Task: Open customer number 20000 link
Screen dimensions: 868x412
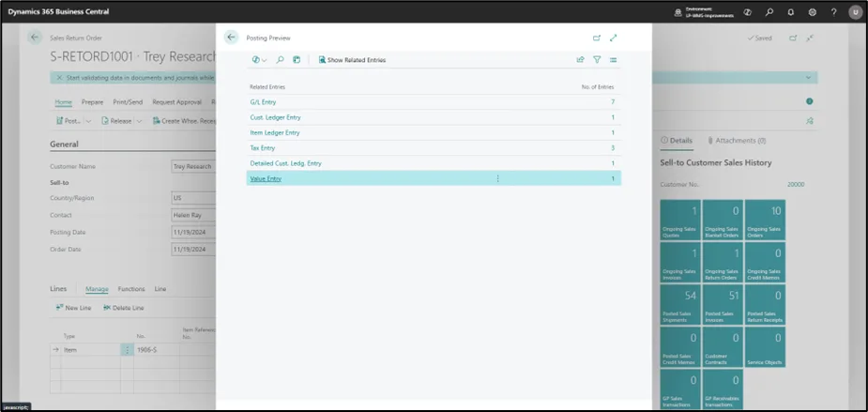Action: click(x=796, y=184)
